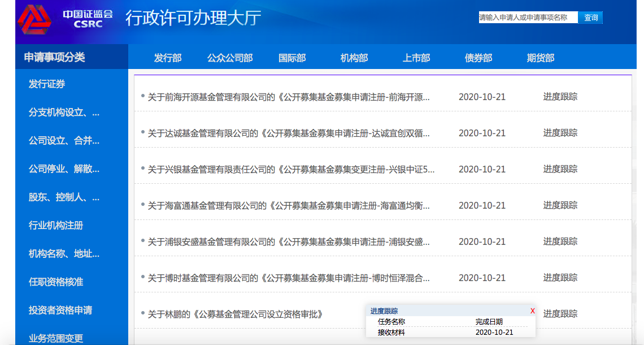Viewport: 644px width, 345px height.
Task: Open the 博时基金 application entry
Action: [289, 278]
